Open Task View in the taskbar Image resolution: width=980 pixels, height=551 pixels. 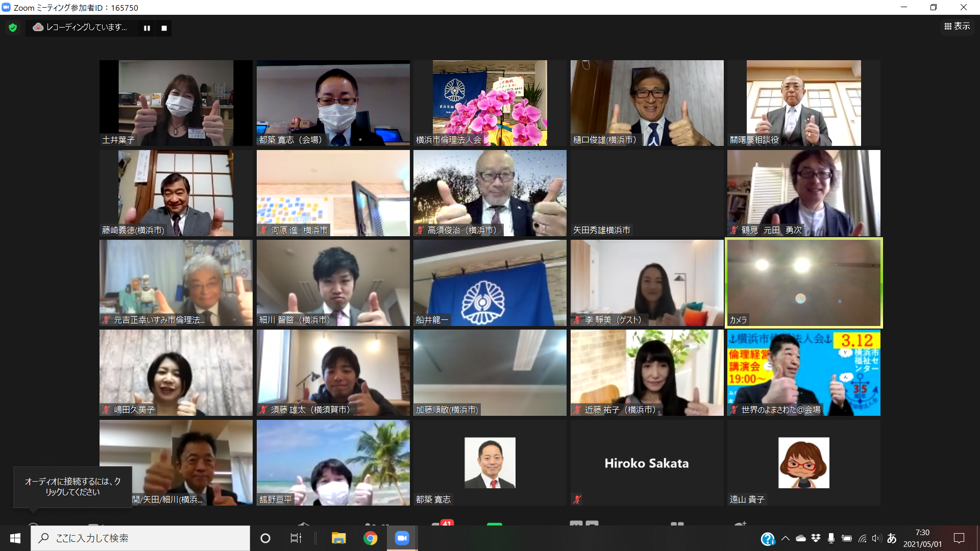coord(296,538)
